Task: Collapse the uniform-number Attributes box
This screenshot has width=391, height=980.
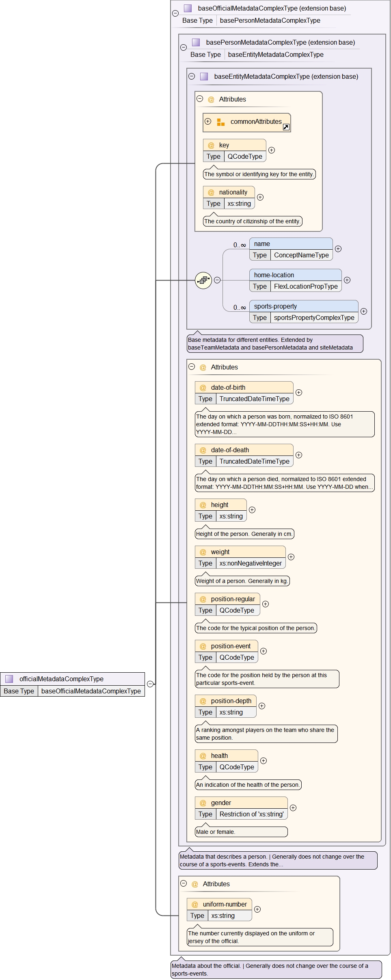Action: (x=184, y=883)
